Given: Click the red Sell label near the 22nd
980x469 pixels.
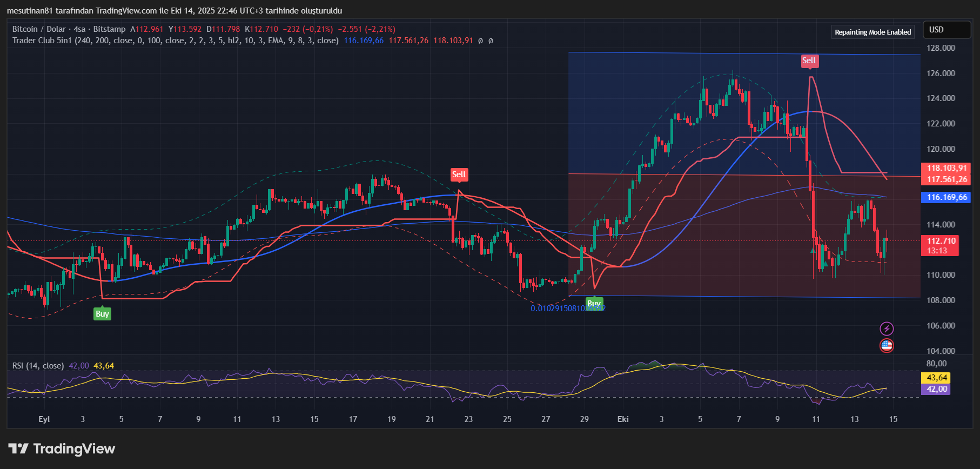Looking at the screenshot, I should tap(459, 175).
